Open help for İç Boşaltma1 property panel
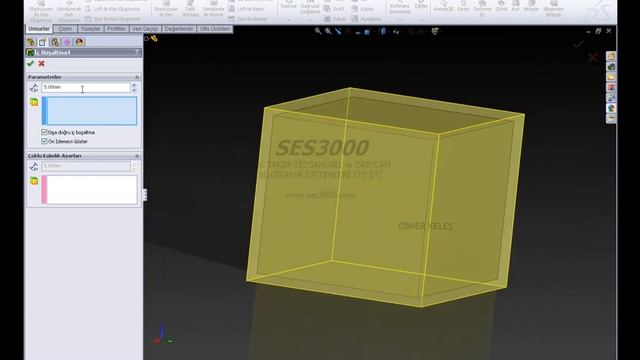Screen dimensions: 640x360 click(137, 52)
